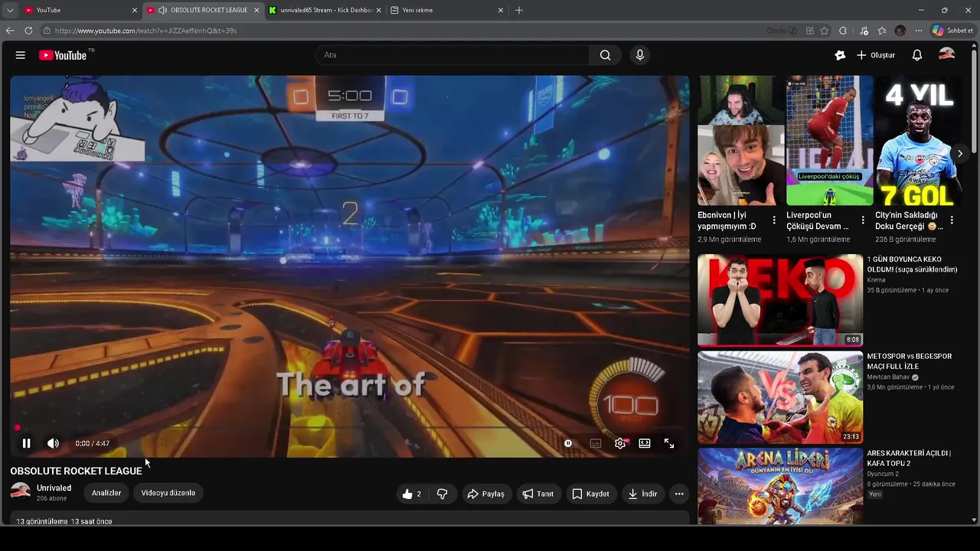Save video with Kaydet button

pos(591,494)
